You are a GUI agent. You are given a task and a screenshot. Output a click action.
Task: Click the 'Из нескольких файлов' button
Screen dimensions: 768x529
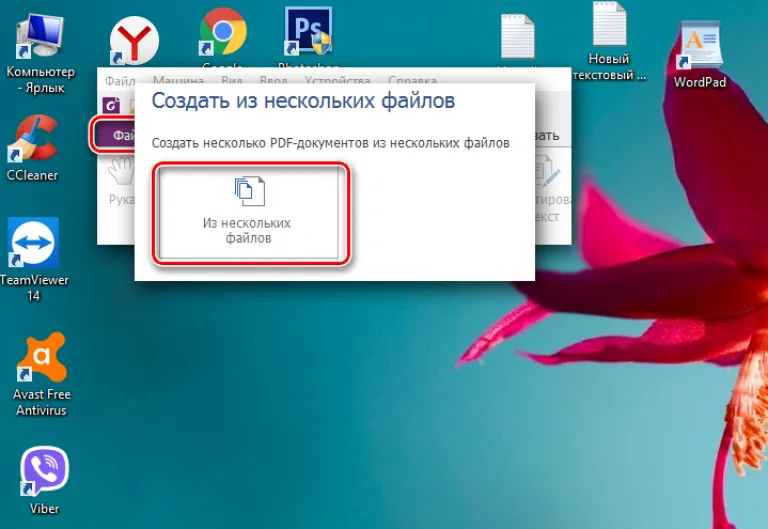tap(250, 214)
